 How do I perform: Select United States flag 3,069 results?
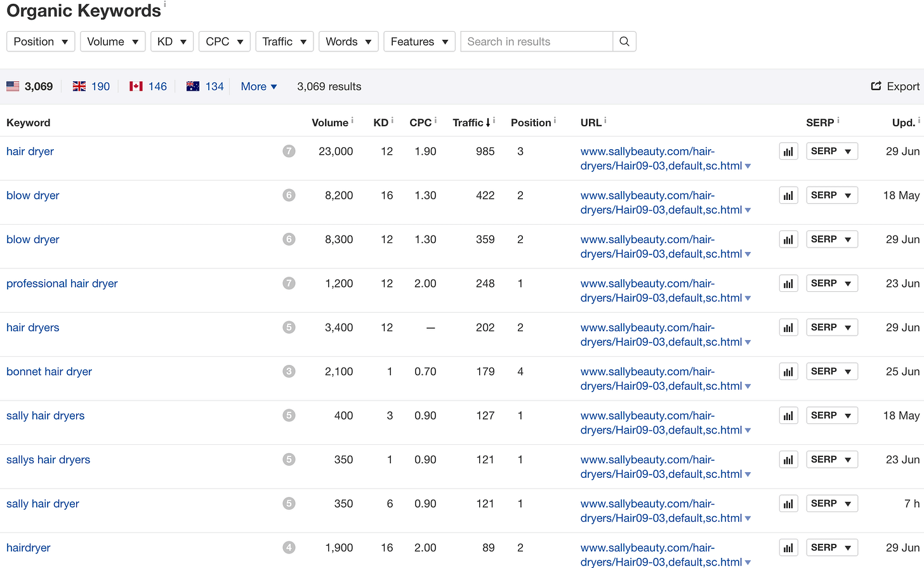coord(30,86)
